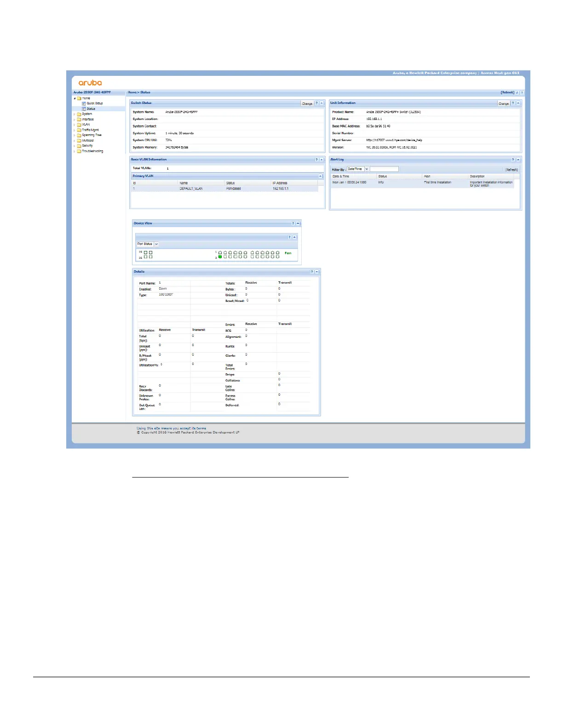The height and width of the screenshot is (728, 563).
Task: Click the refresh icon beside Reboot link
Action: click(517, 92)
